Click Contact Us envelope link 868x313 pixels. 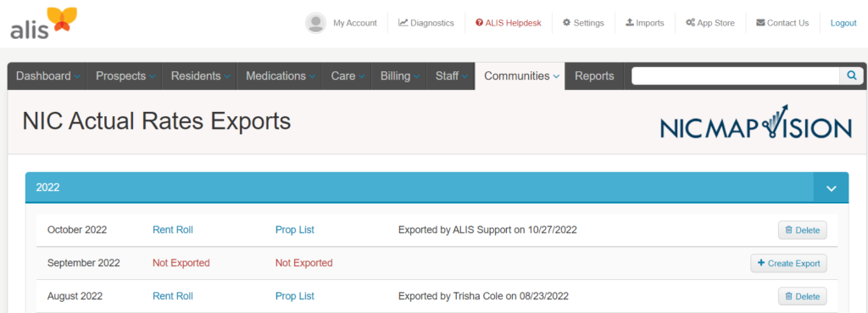[782, 23]
